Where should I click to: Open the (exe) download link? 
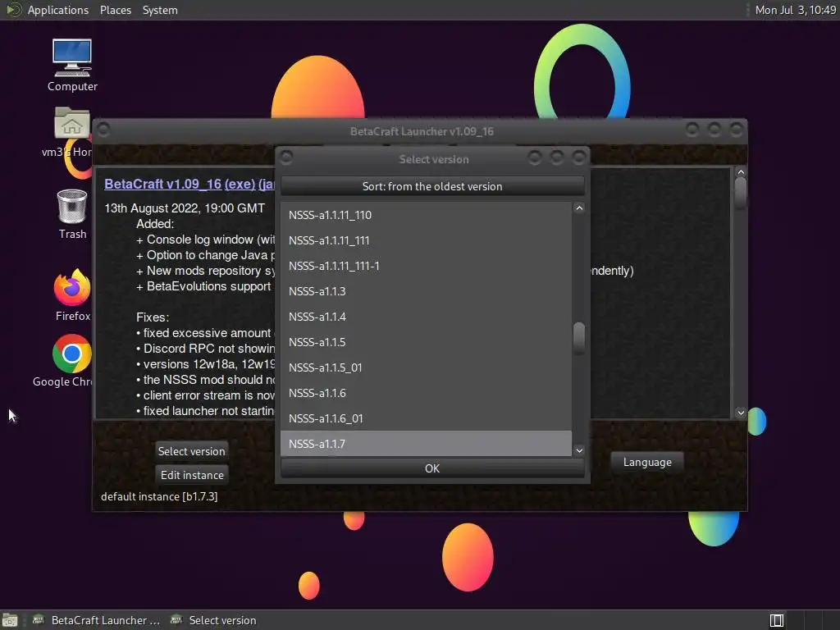click(240, 184)
